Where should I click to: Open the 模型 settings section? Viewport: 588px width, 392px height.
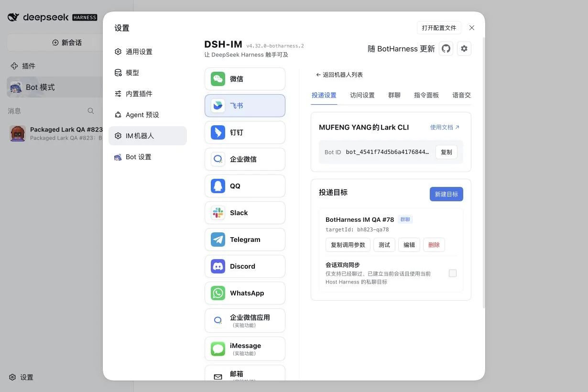coord(148,73)
